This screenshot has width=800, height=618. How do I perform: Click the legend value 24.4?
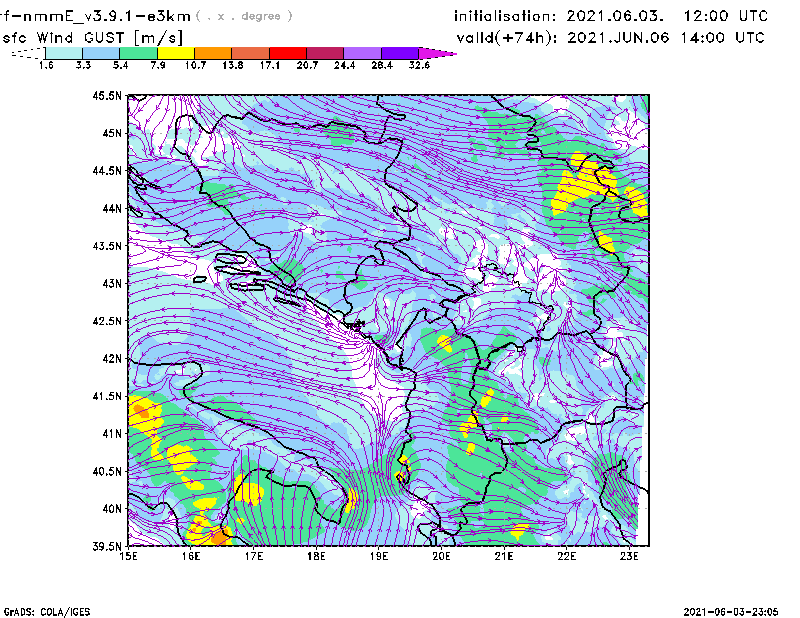click(x=344, y=65)
